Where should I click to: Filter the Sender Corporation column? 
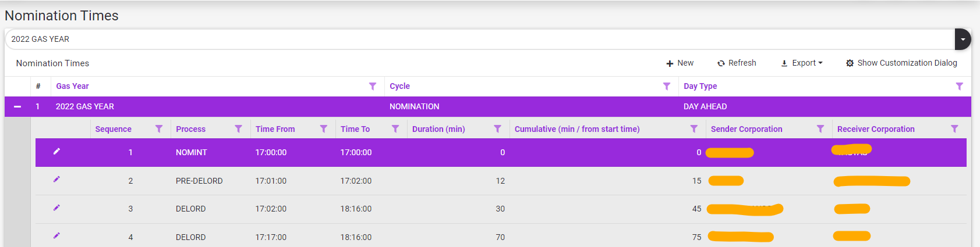tap(820, 129)
